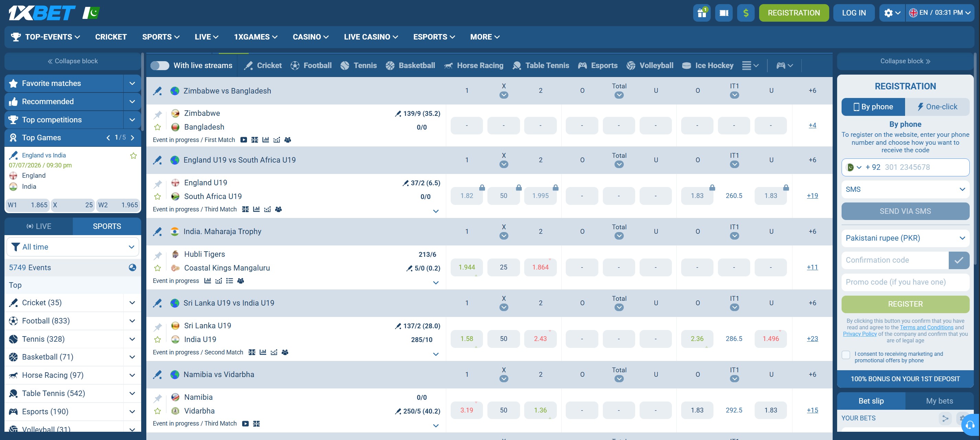The width and height of the screenshot is (980, 440).
Task: Open Privacy Policy link
Action: coord(859,334)
